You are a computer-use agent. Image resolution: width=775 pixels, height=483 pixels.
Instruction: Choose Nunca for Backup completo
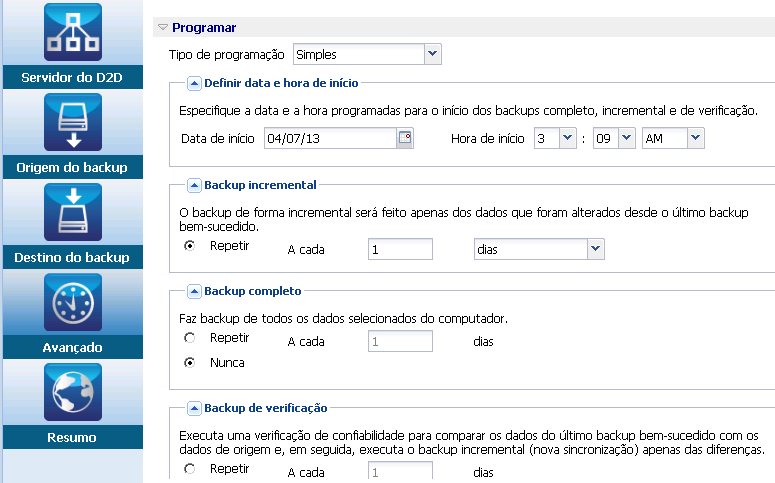pyautogui.click(x=190, y=363)
